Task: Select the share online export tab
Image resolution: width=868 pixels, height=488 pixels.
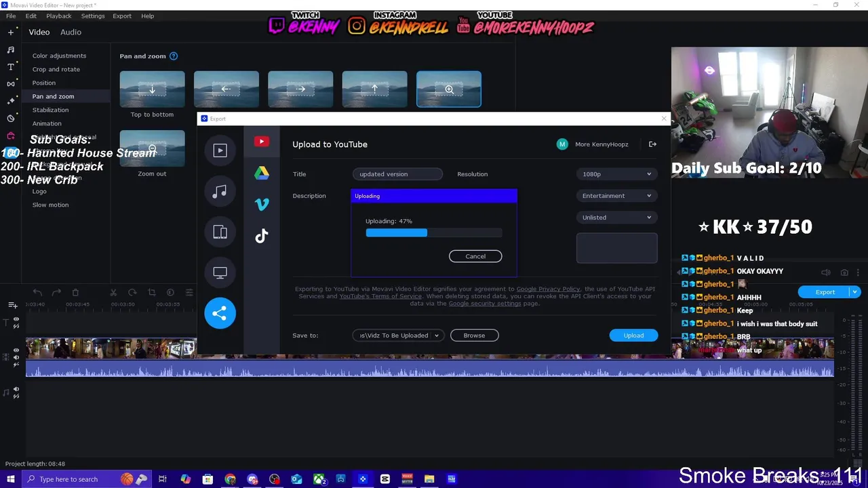Action: pos(220,313)
